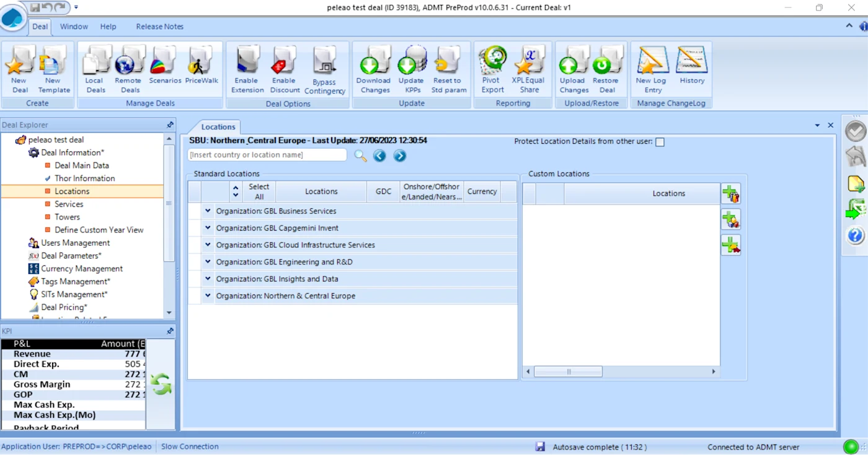Open Currency Management node
868x455 pixels.
82,268
